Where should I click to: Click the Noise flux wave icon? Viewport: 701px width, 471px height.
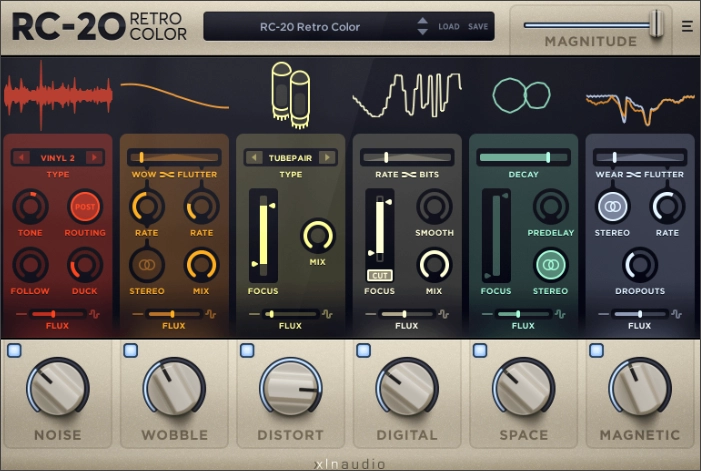94,314
